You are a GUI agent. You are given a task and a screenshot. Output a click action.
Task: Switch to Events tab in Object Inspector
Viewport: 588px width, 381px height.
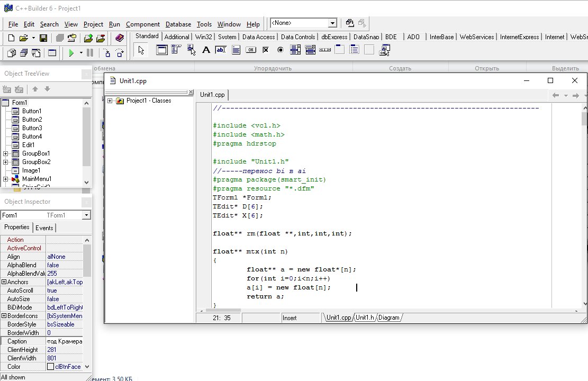click(x=44, y=228)
